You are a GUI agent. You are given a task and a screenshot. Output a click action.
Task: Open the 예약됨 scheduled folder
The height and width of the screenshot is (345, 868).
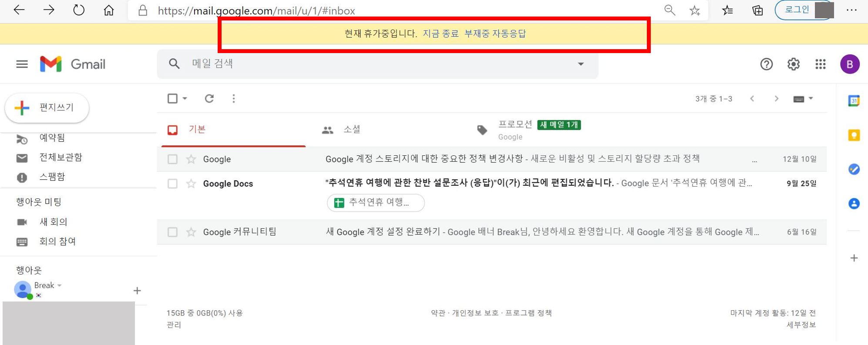coord(52,138)
